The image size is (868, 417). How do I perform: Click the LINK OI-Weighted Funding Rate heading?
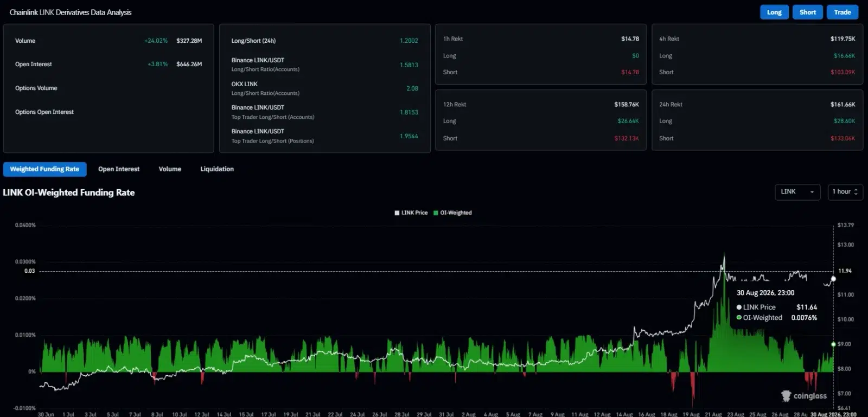click(69, 193)
